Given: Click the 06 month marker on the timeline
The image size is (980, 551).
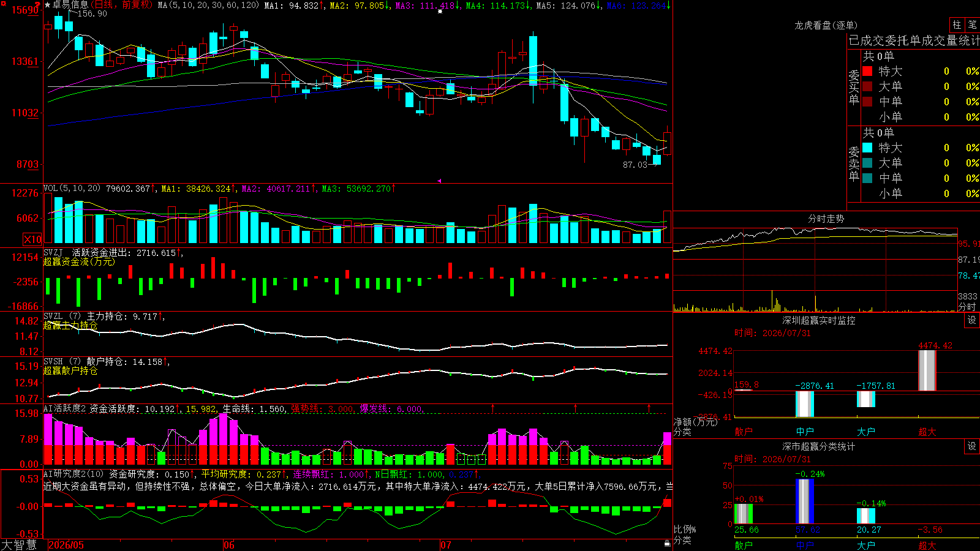Looking at the screenshot, I should point(229,545).
